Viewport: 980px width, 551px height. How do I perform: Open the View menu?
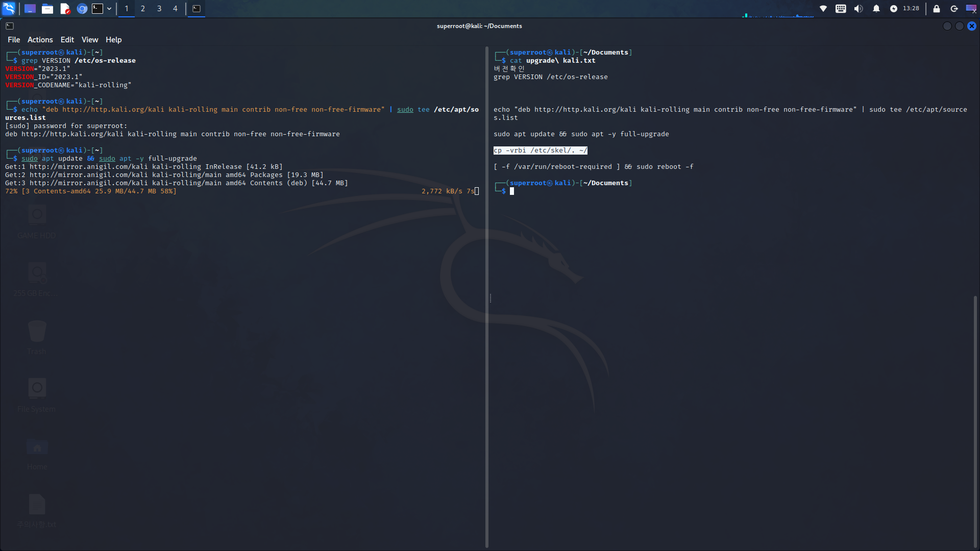(89, 40)
